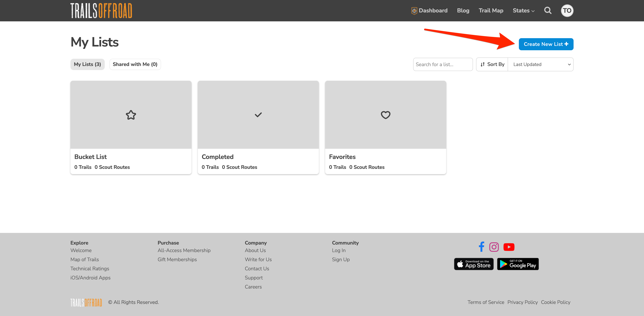
Task: Click Get it on Google Play badge
Action: coord(518,264)
